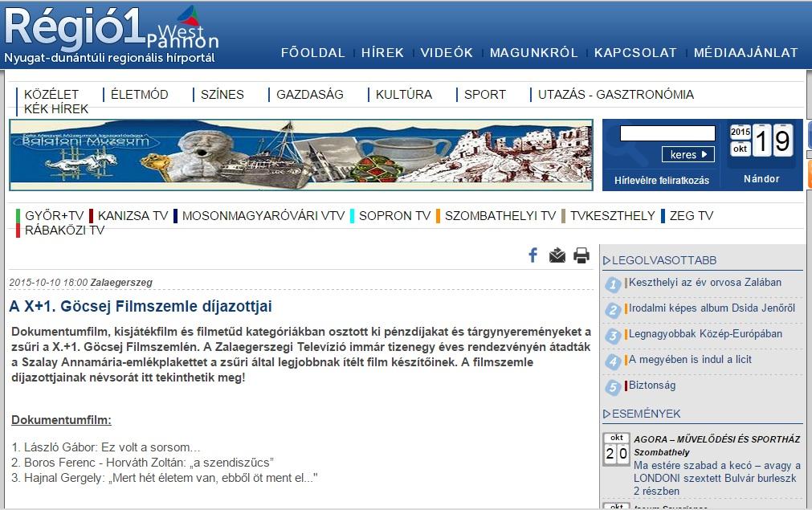Click the 'Szombathely' event location text
This screenshot has height=510, width=812.
[x=662, y=452]
